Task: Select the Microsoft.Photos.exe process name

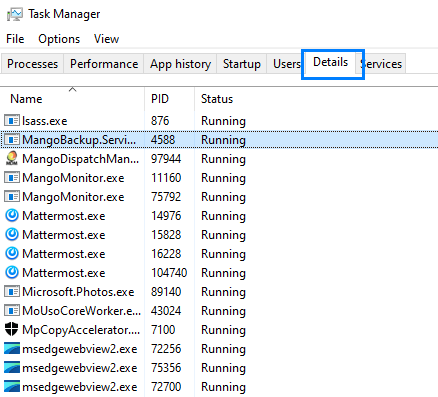Action: click(78, 292)
